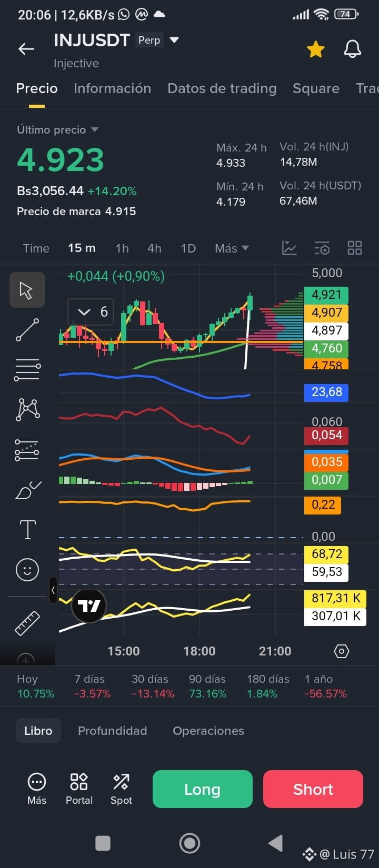The width and height of the screenshot is (379, 868).
Task: Open chart indicator settings icon
Action: (322, 248)
